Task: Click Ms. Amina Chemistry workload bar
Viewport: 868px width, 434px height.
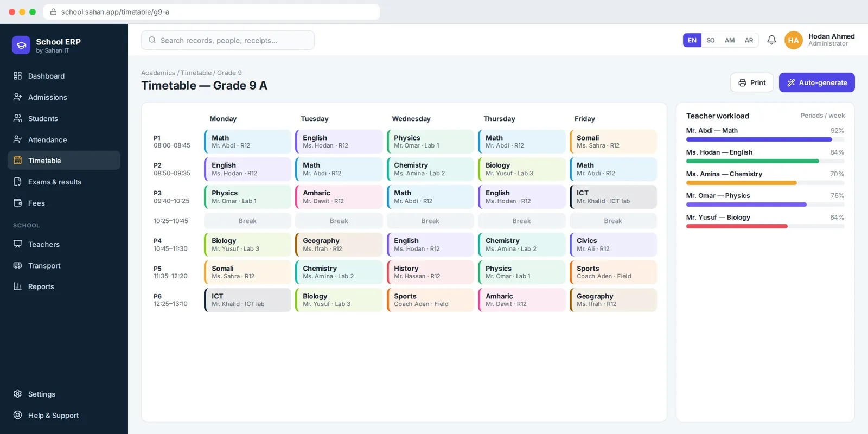Action: tap(765, 183)
